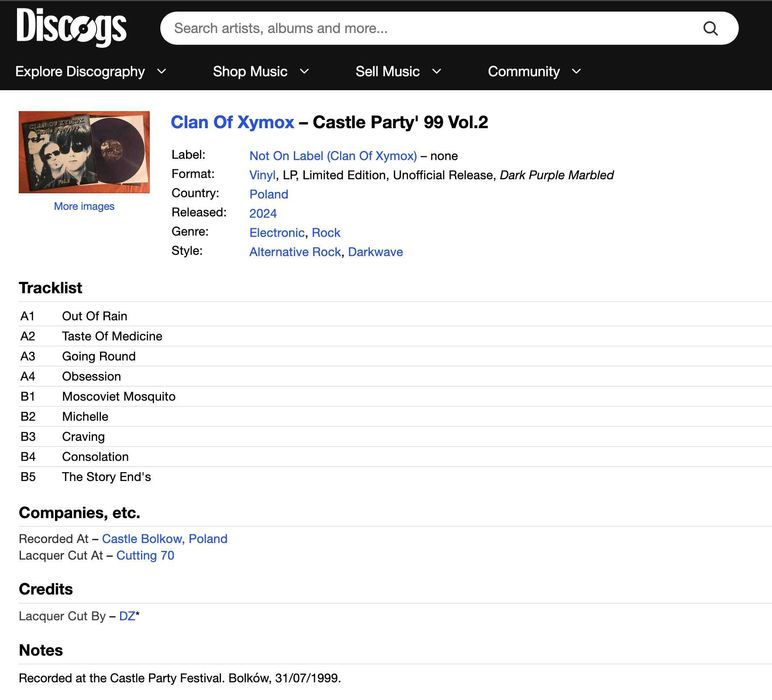Open the Community dropdown chevron
Screen dimensions: 772x700
576,71
